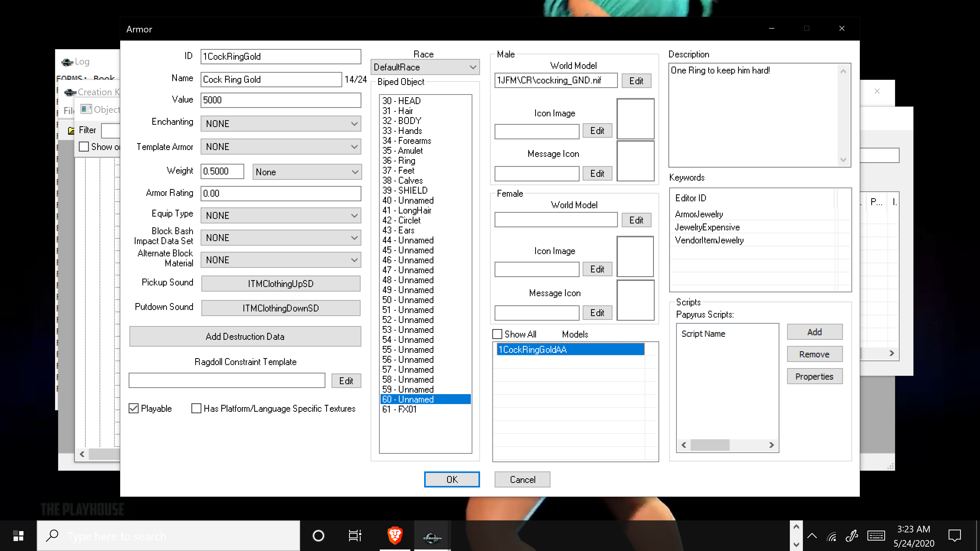Screen dimensions: 980x551
Task: Open script Properties button
Action: [x=815, y=377]
